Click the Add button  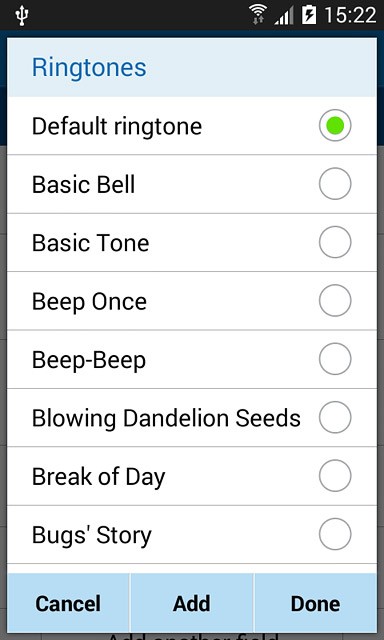click(x=192, y=604)
